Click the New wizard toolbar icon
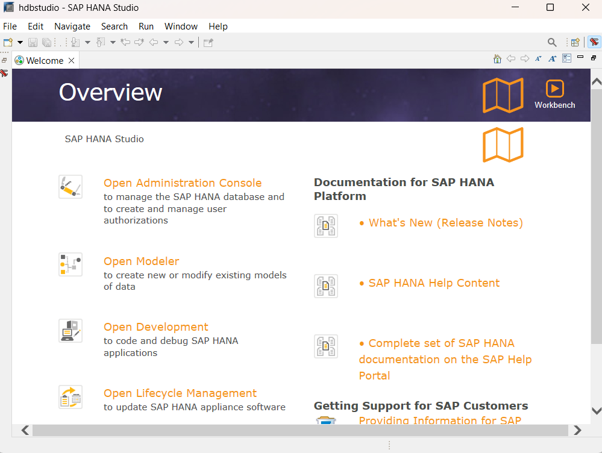The width and height of the screenshot is (602, 453). 8,42
